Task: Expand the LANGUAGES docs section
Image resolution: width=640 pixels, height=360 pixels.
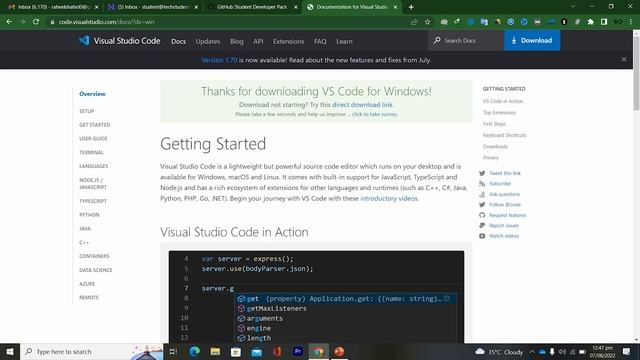Action: click(x=93, y=166)
